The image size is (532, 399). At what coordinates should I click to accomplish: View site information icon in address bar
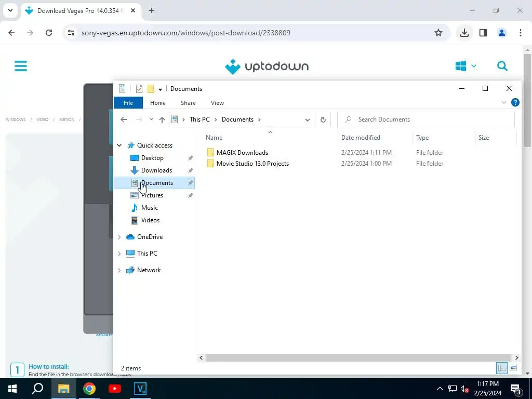tap(71, 33)
